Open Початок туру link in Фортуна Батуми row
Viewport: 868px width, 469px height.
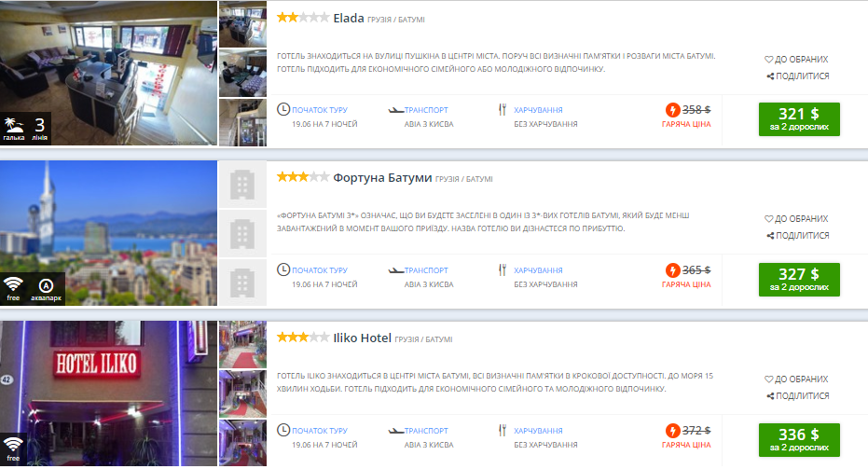click(320, 270)
